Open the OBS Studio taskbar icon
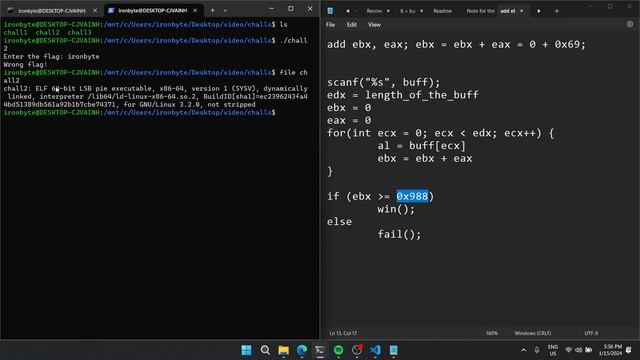Viewport: 640px width, 360px height. [357, 350]
